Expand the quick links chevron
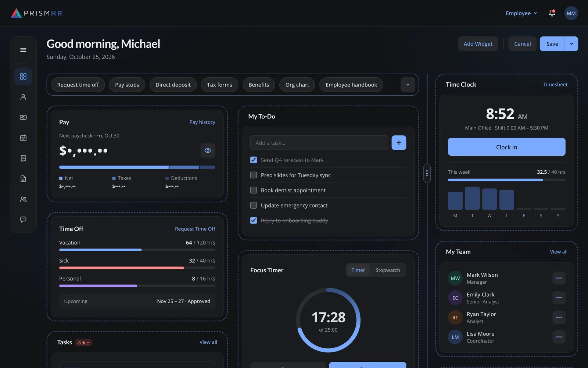Viewport: 588px width, 368px height. (x=408, y=85)
